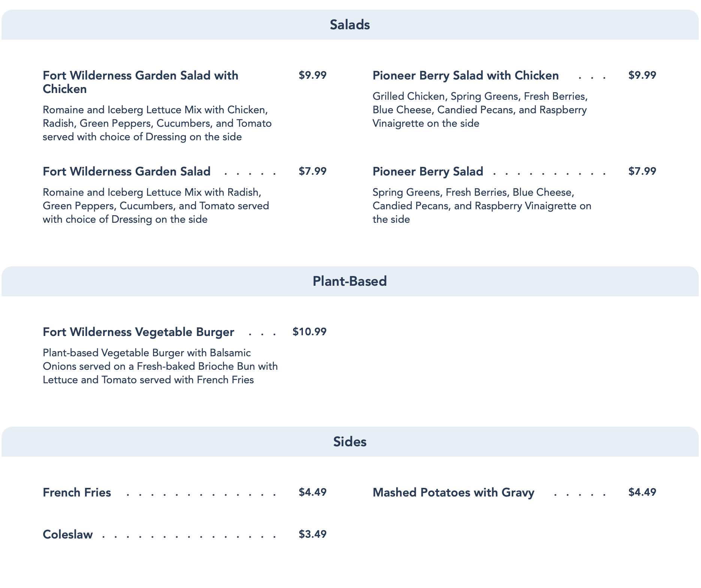Image resolution: width=701 pixels, height=588 pixels.
Task: Click the Vegetable Burger description text
Action: click(x=160, y=366)
